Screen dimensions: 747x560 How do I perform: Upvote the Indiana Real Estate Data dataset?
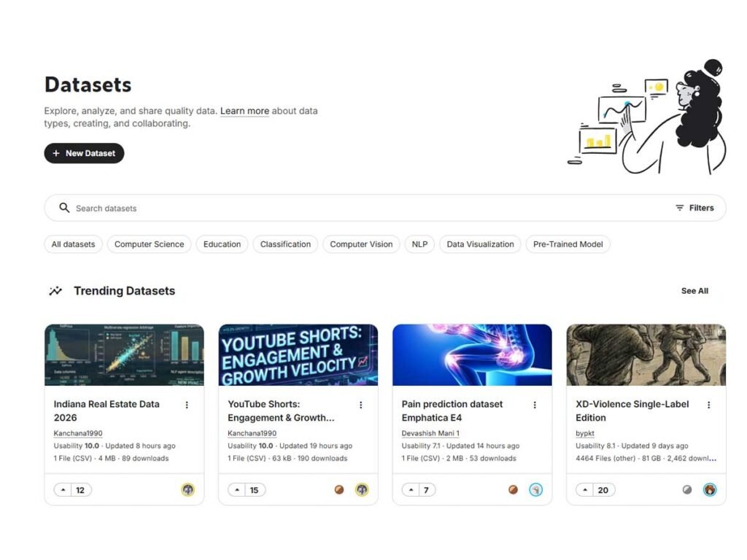(63, 490)
